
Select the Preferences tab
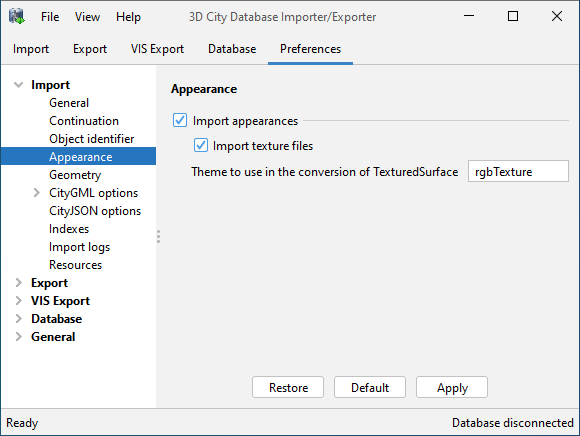click(x=310, y=49)
